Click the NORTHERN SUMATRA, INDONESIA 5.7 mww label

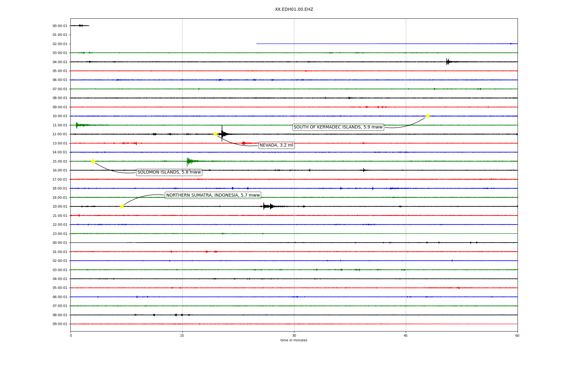point(213,195)
